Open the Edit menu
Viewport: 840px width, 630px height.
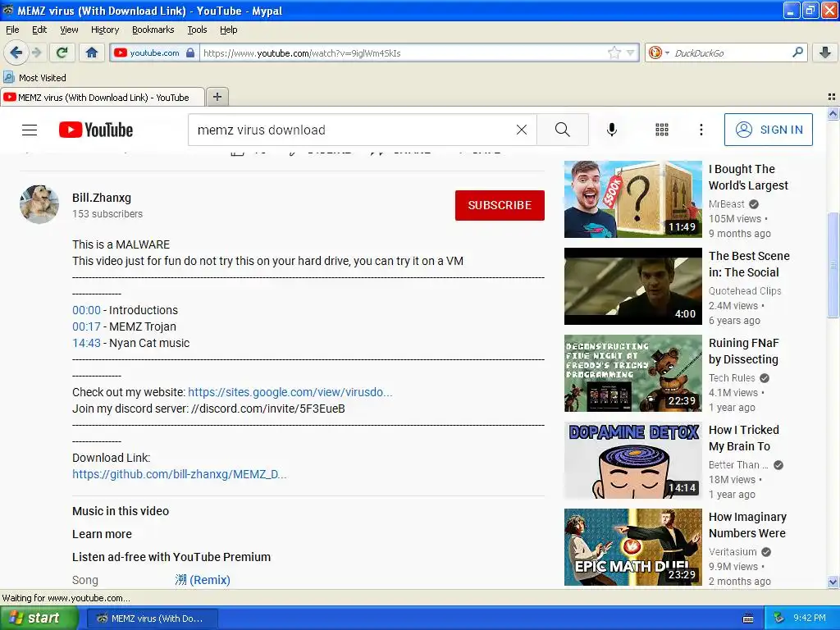pyautogui.click(x=39, y=30)
